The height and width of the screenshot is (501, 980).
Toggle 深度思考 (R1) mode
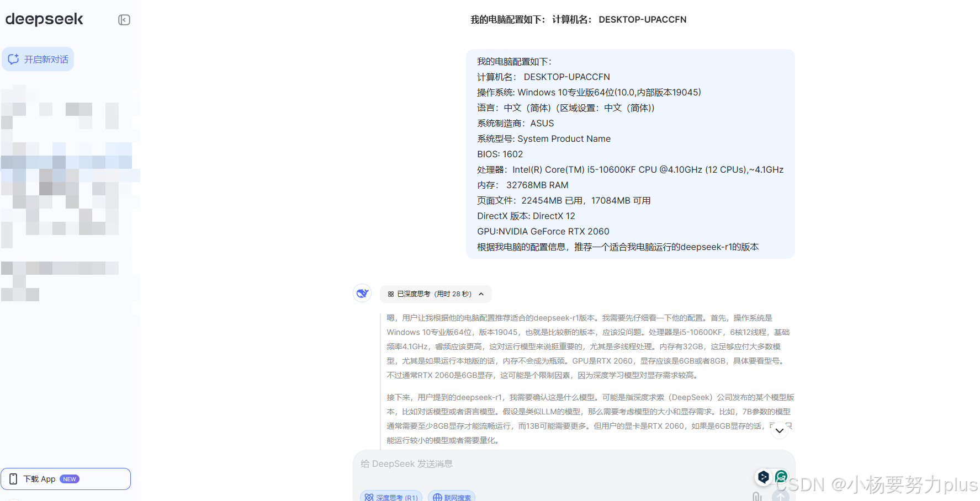coord(391,497)
